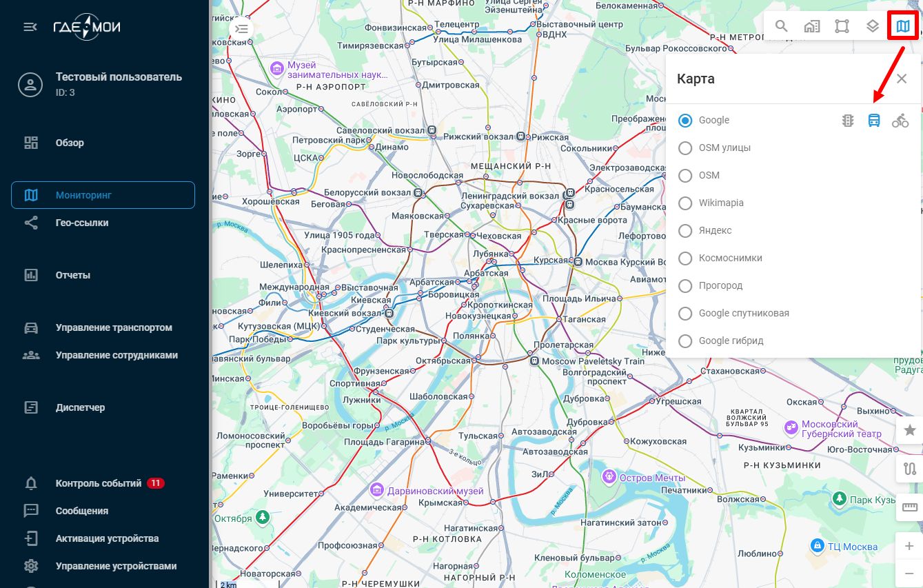Image resolution: width=923 pixels, height=588 pixels.
Task: Open Контроль событий notifications
Action: pyautogui.click(x=99, y=483)
